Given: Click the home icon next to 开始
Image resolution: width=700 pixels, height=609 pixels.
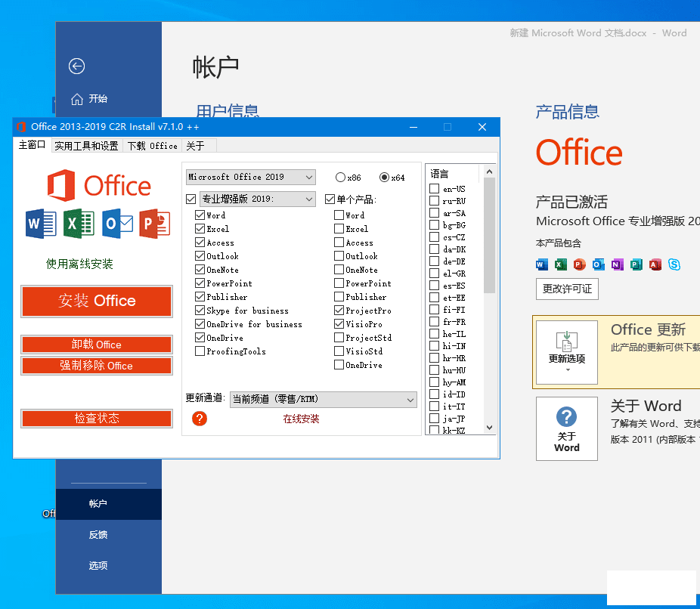Looking at the screenshot, I should pyautogui.click(x=77, y=99).
